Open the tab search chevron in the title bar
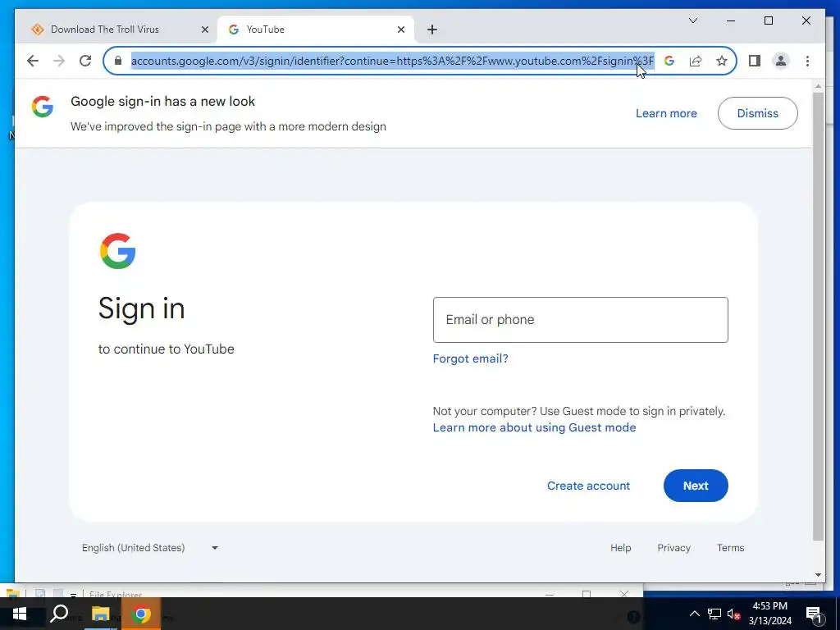Viewport: 840px width, 630px height. [x=692, y=21]
